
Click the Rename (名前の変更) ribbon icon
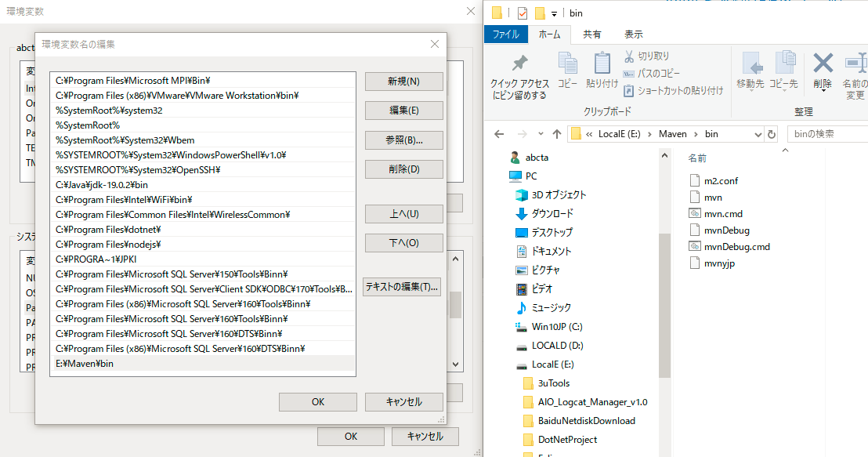(855, 63)
